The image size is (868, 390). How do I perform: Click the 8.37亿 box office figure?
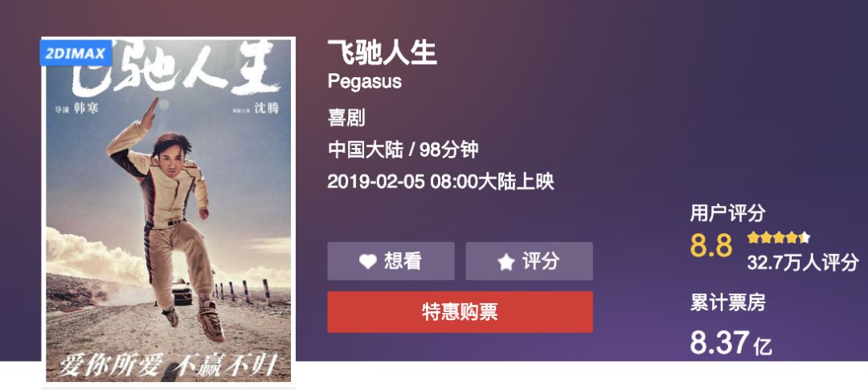[x=731, y=343]
